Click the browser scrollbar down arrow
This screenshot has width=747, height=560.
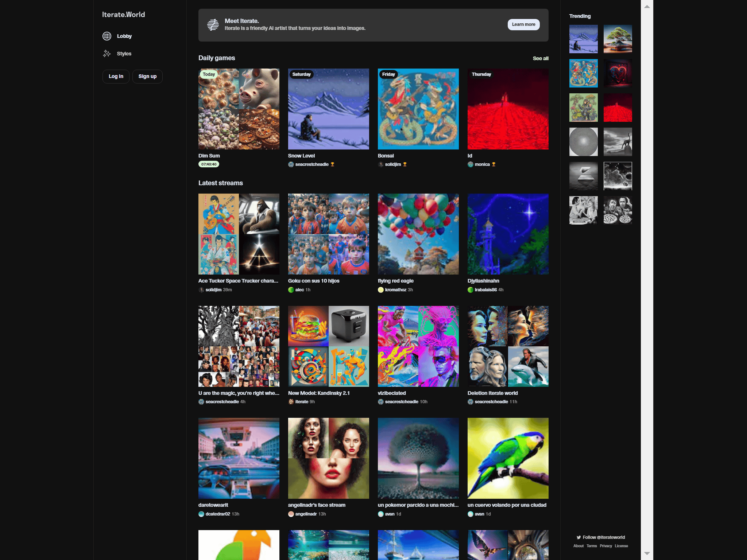point(647,553)
